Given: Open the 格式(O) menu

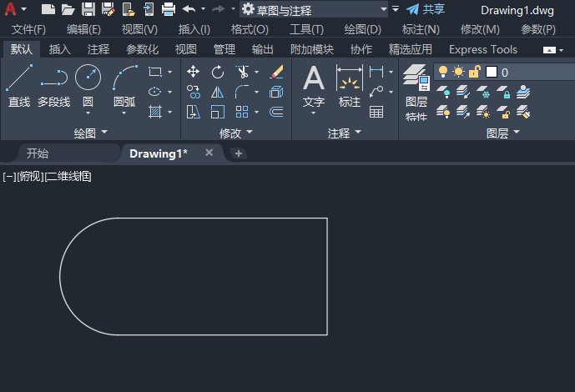Looking at the screenshot, I should pos(250,30).
